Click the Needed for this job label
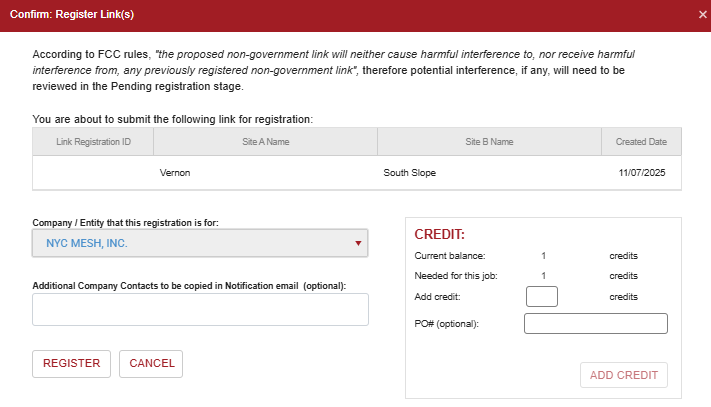The width and height of the screenshot is (711, 407). [x=455, y=275]
